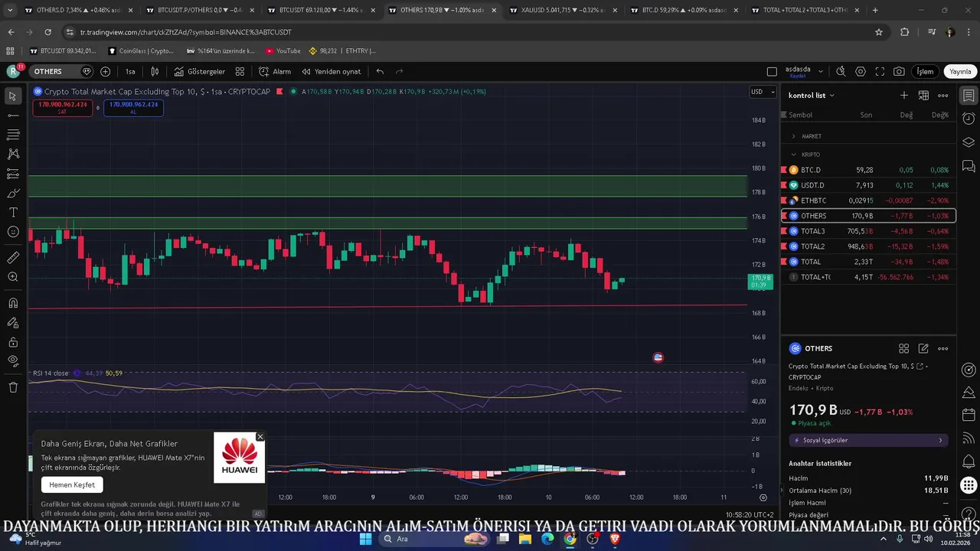Open the chart layout templates grid icon
This screenshot has height=551, width=980.
click(240, 71)
